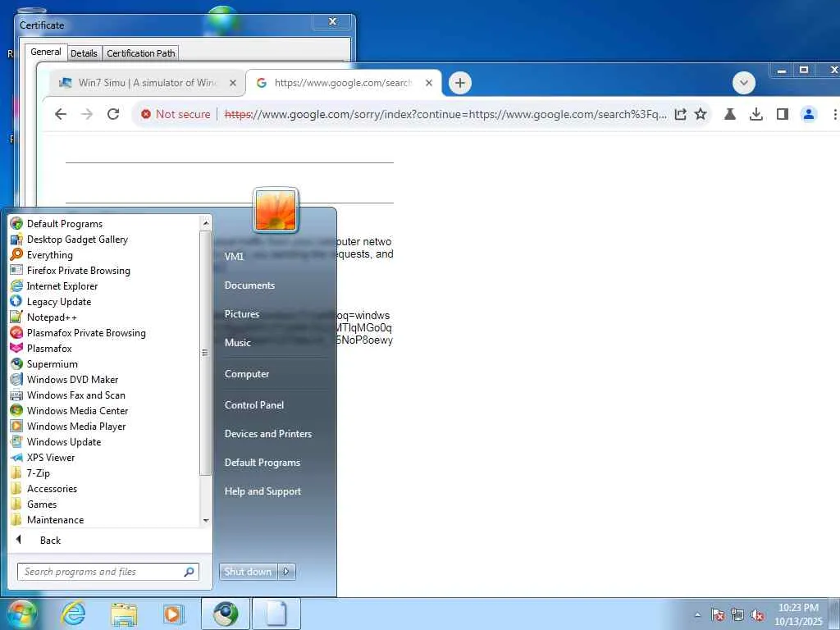Launch XPS Viewer
840x630 pixels.
[x=43, y=458]
